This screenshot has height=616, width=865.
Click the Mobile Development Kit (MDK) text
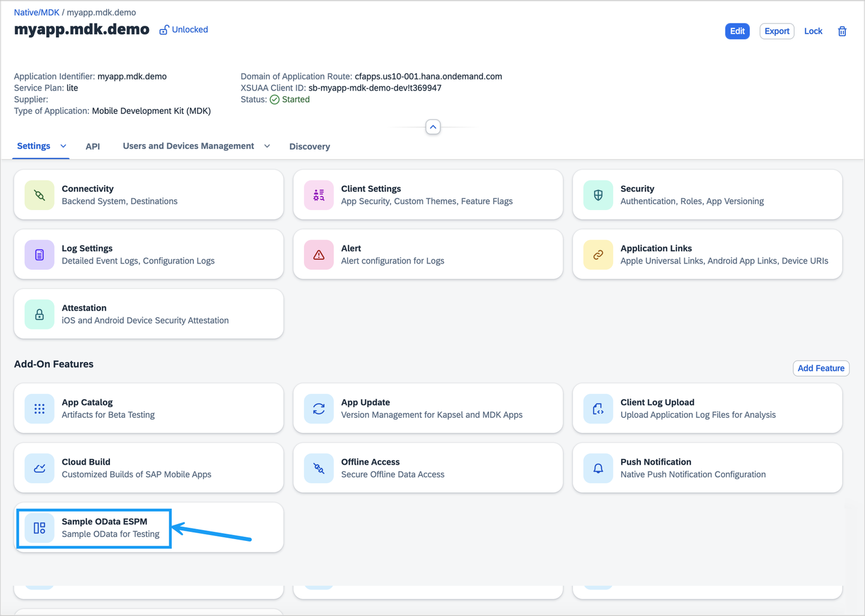[x=151, y=111]
